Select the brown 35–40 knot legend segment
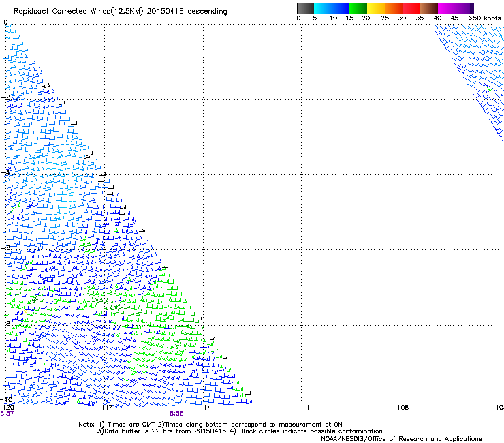The width and height of the screenshot is (504, 443). (x=429, y=8)
